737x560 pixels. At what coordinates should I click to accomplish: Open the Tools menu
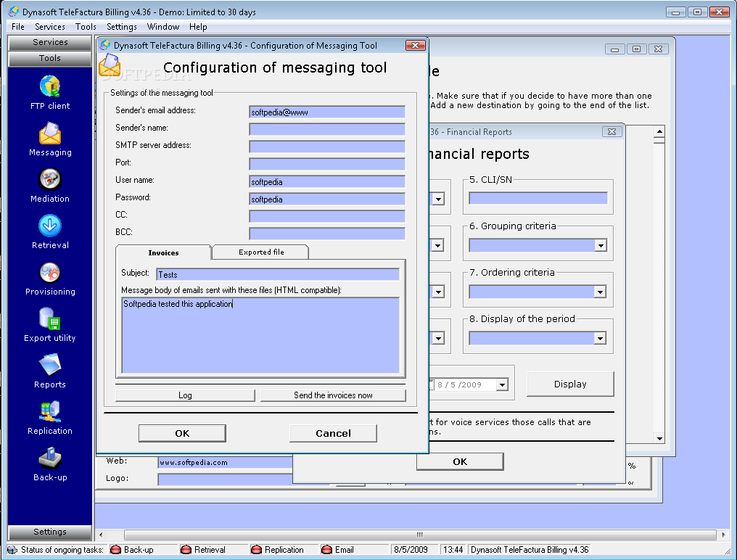(86, 27)
